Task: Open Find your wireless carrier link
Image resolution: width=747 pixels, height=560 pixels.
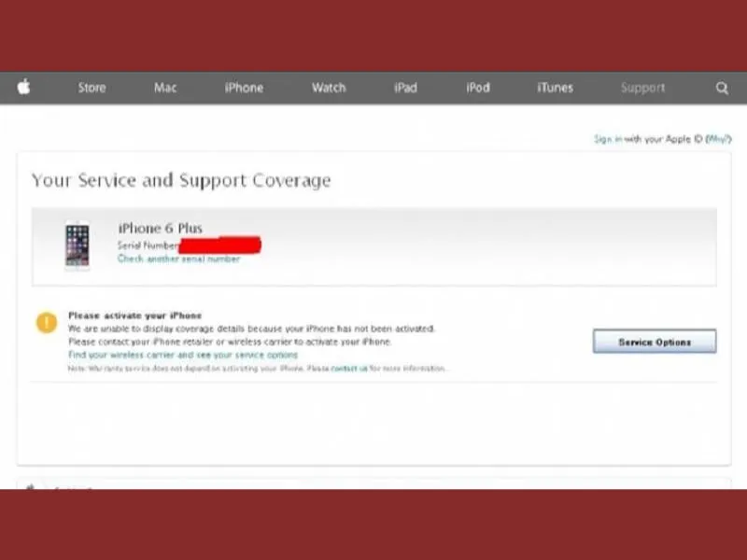Action: click(183, 355)
